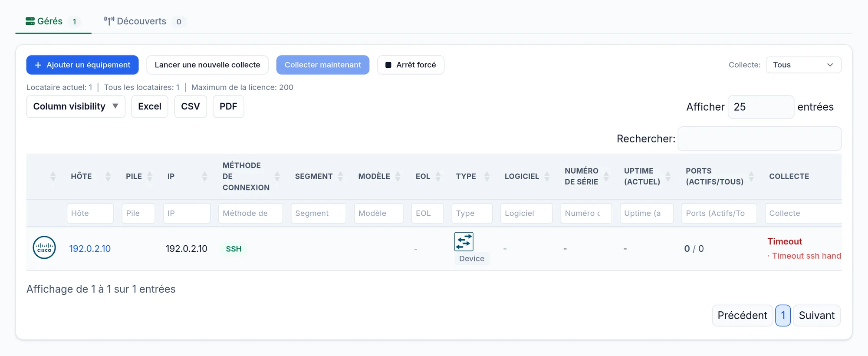This screenshot has width=868, height=356.
Task: Export table as PDF
Action: pos(228,106)
